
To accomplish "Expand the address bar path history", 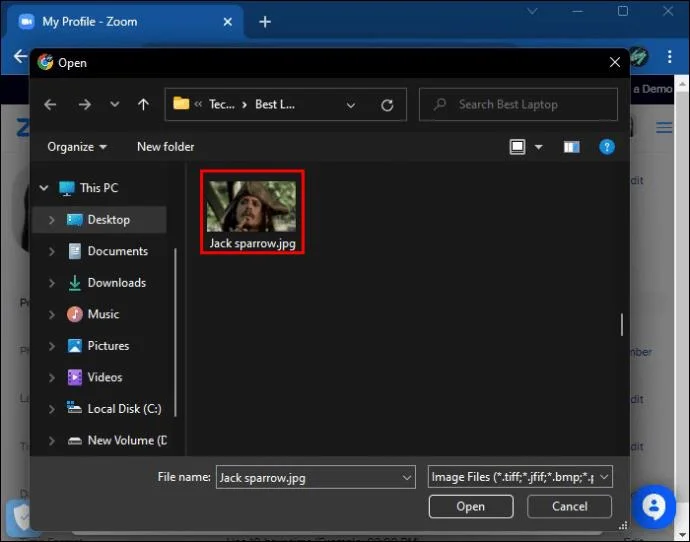I will point(351,105).
